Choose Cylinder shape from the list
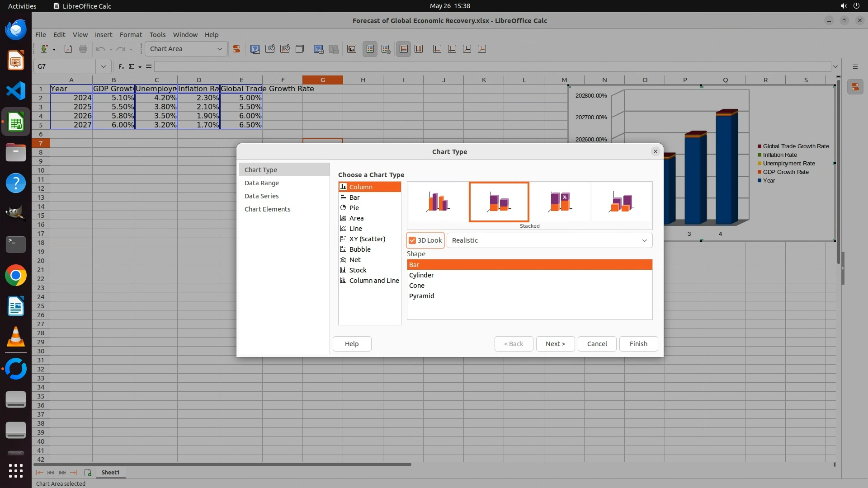The image size is (868, 488). [x=421, y=275]
